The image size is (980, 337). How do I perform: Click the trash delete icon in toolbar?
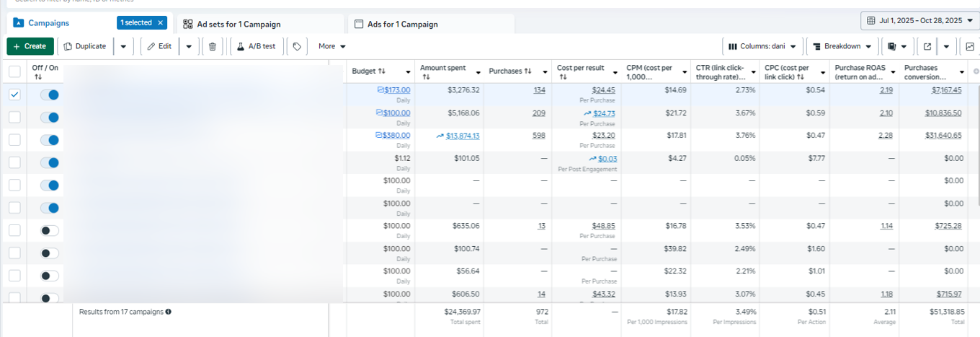pyautogui.click(x=212, y=46)
